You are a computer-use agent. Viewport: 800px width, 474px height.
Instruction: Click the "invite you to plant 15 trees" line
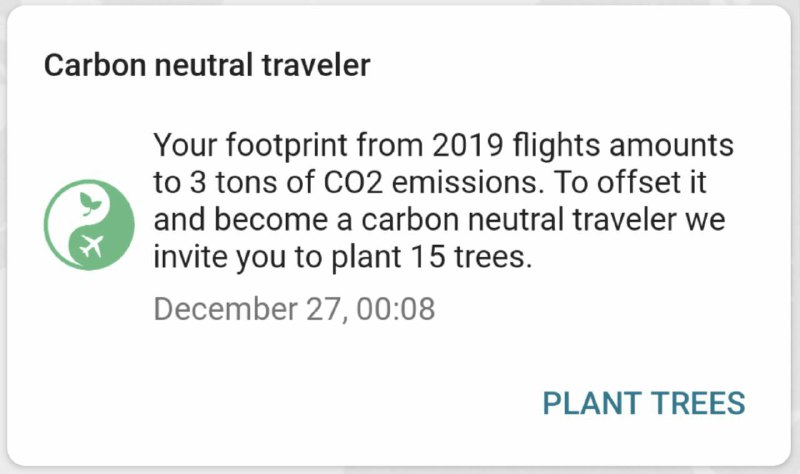click(x=340, y=255)
